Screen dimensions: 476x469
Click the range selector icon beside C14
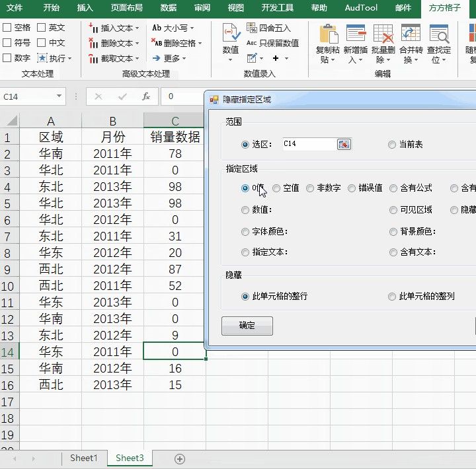[x=344, y=145]
